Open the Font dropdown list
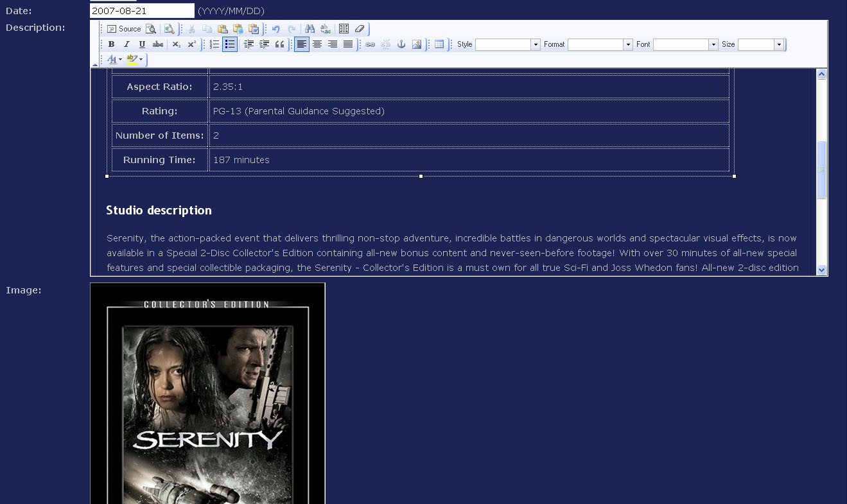 713,44
